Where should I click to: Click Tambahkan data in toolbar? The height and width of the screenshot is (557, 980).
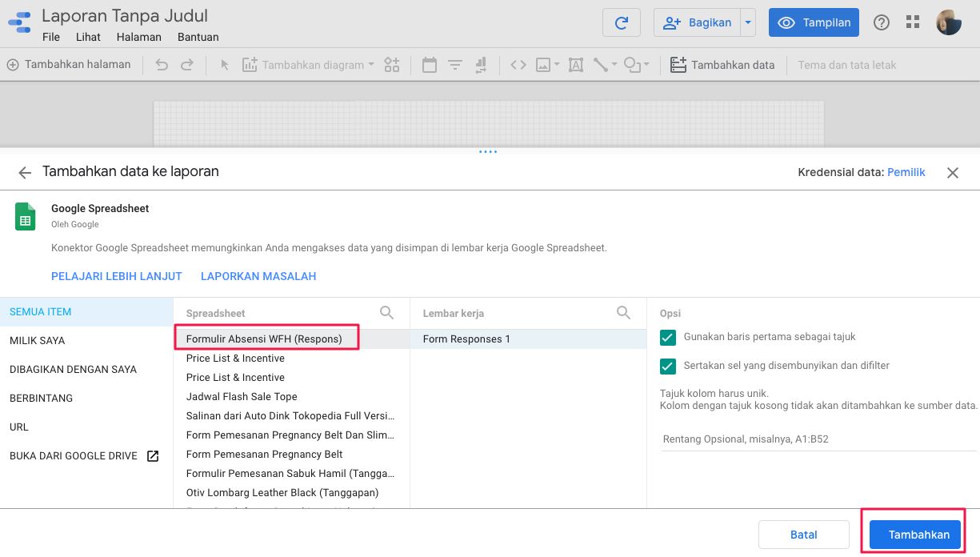tap(722, 65)
